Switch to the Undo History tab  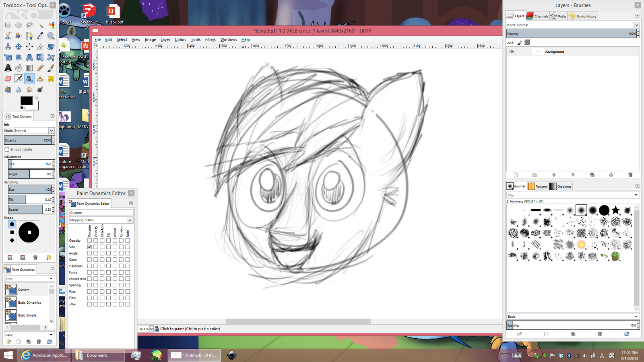(x=583, y=16)
